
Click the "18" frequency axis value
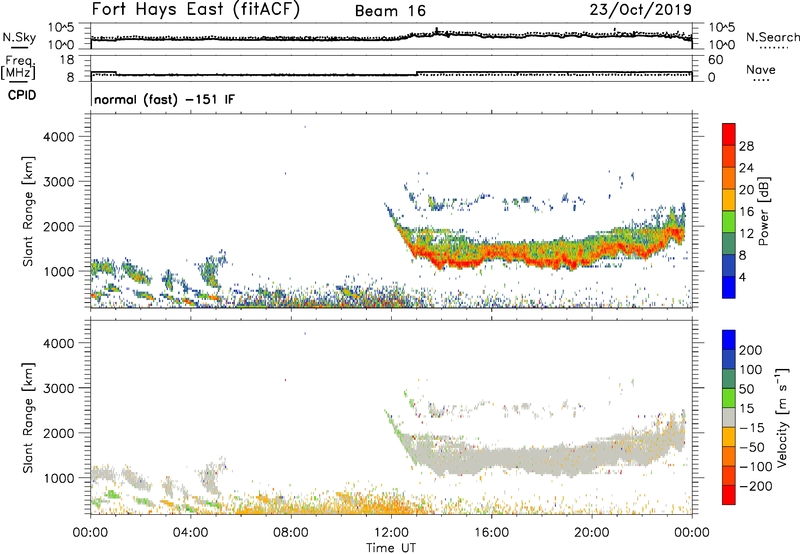66,60
